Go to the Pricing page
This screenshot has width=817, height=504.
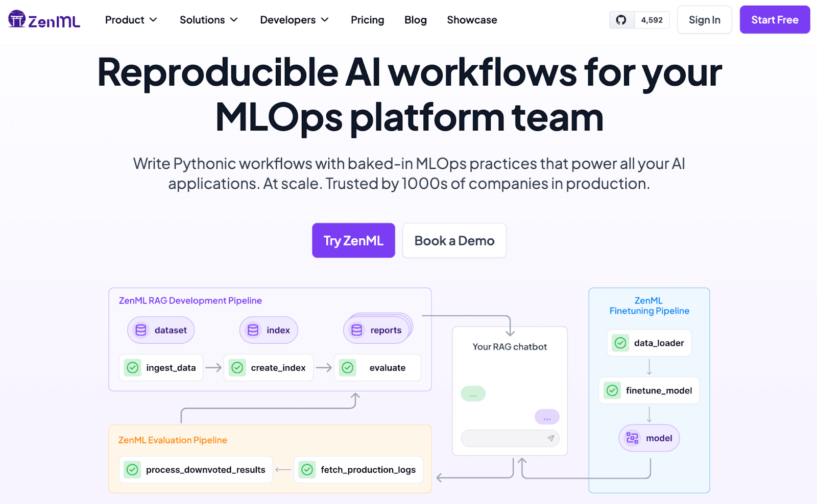pos(367,20)
